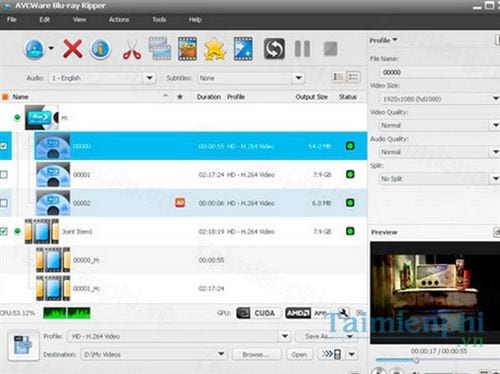Click the Add Blu-ray disc icon
Screen dimensions: 500x374
pyautogui.click(x=34, y=49)
